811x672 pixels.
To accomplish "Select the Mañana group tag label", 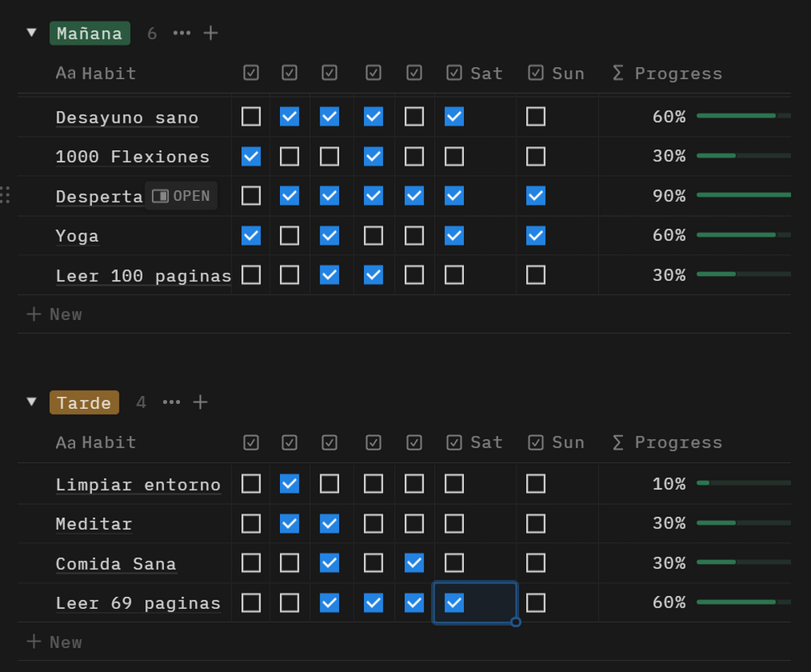I will [90, 33].
